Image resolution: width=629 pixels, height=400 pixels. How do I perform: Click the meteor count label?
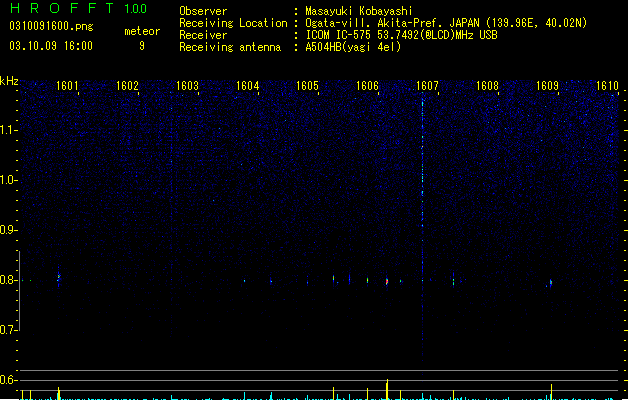(142, 31)
